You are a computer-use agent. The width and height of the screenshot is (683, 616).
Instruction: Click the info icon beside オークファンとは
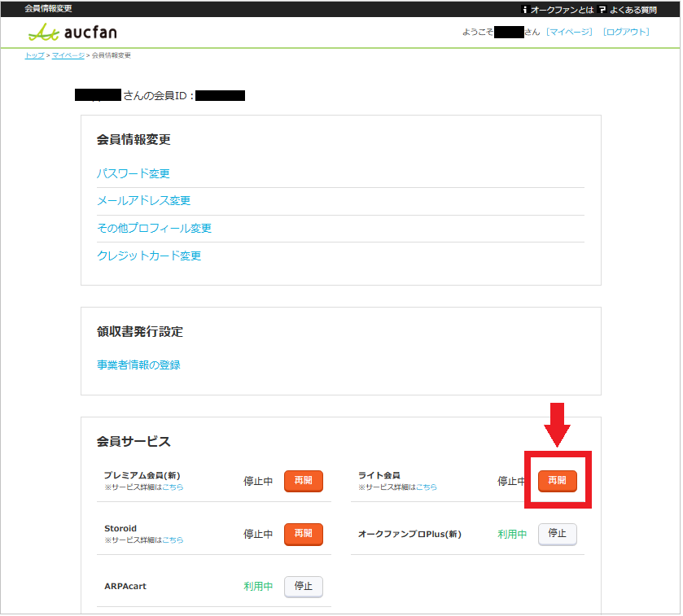(525, 10)
